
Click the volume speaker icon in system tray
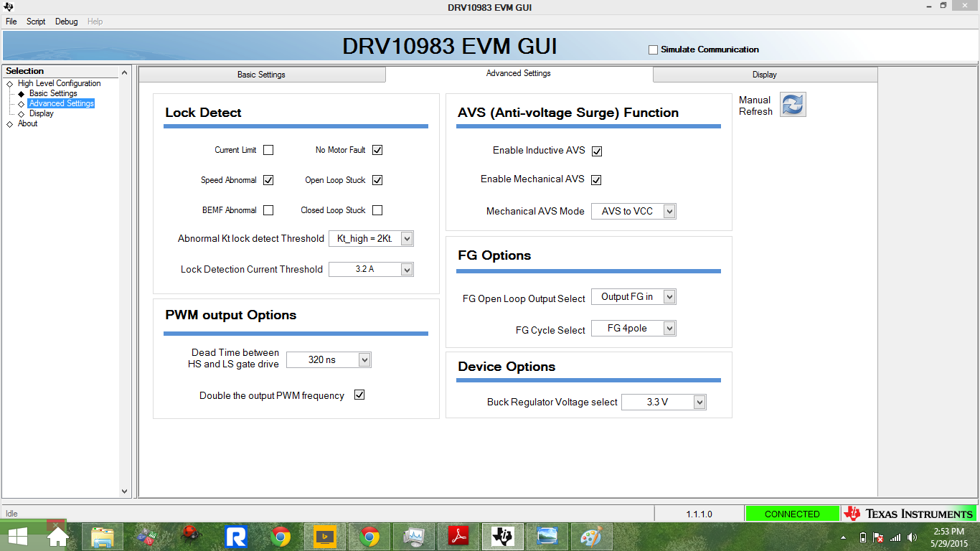tap(912, 537)
